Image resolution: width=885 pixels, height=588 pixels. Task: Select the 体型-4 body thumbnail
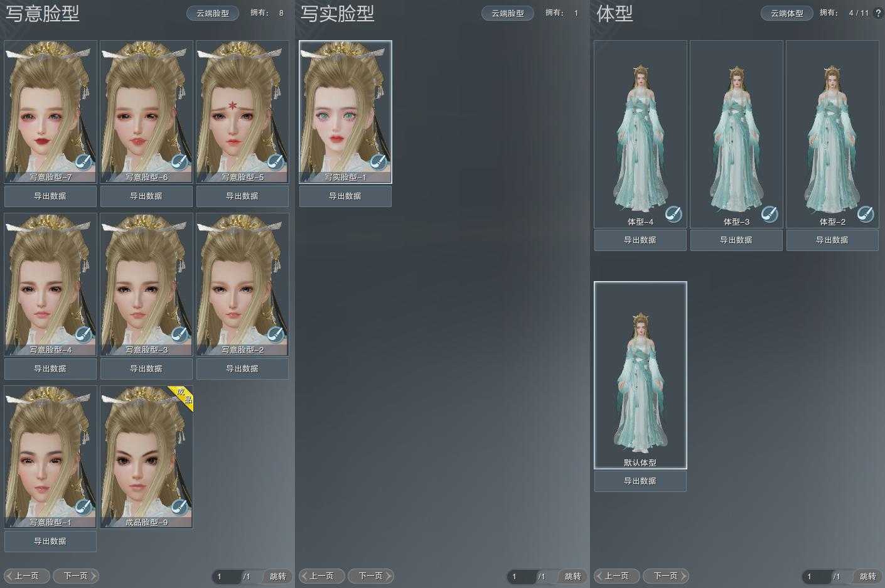coord(640,134)
